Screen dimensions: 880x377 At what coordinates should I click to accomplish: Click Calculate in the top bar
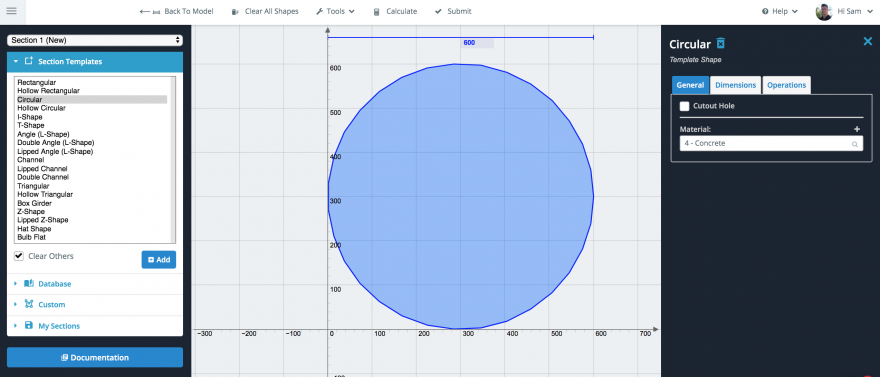(395, 11)
